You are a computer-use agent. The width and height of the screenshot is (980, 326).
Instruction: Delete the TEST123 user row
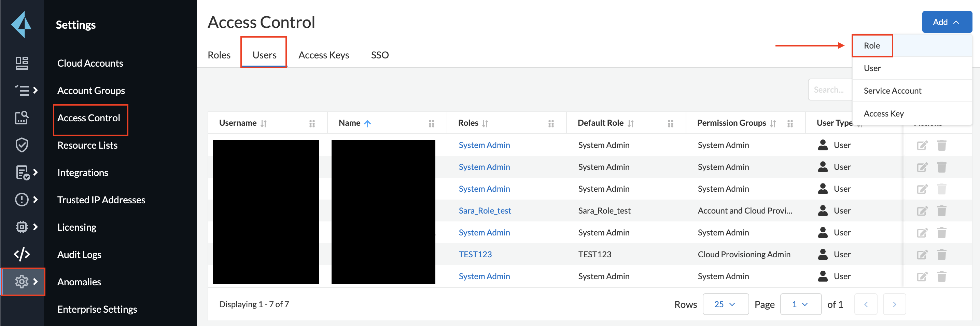(x=941, y=254)
